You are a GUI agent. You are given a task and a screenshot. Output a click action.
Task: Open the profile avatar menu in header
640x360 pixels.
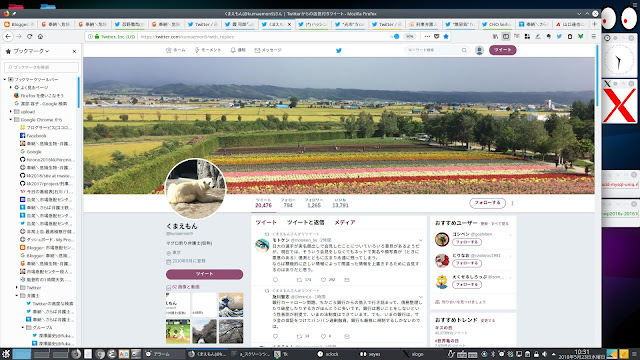point(480,50)
